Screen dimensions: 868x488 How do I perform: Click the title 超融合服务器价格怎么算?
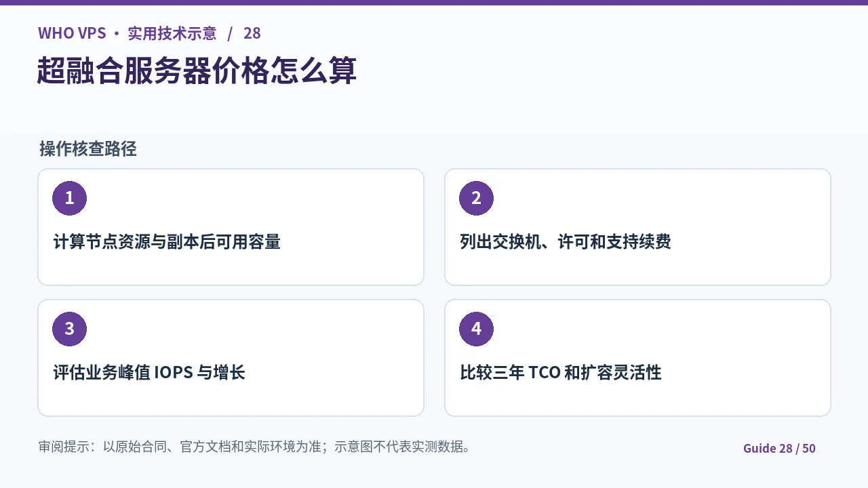pos(197,70)
